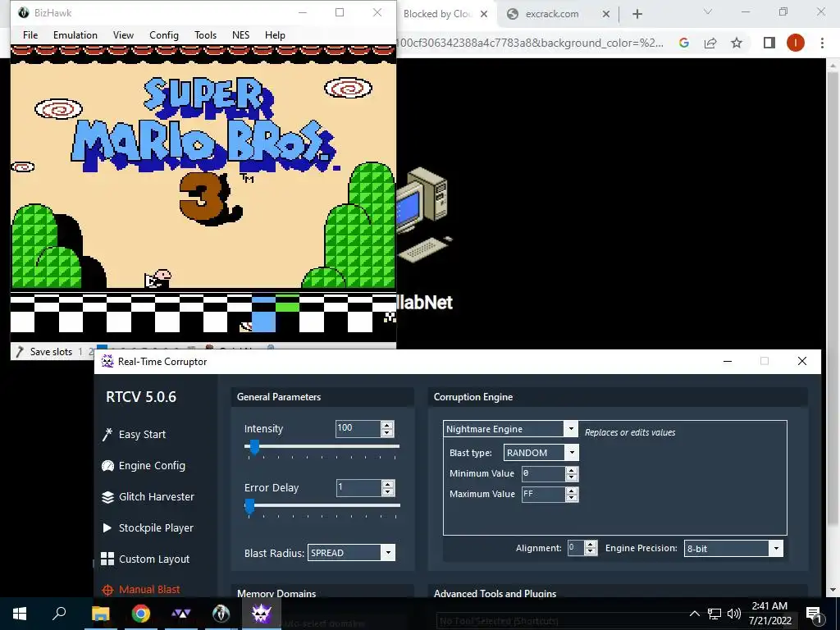This screenshot has width=840, height=630.
Task: Toggle Chrome side panel
Action: [x=769, y=43]
